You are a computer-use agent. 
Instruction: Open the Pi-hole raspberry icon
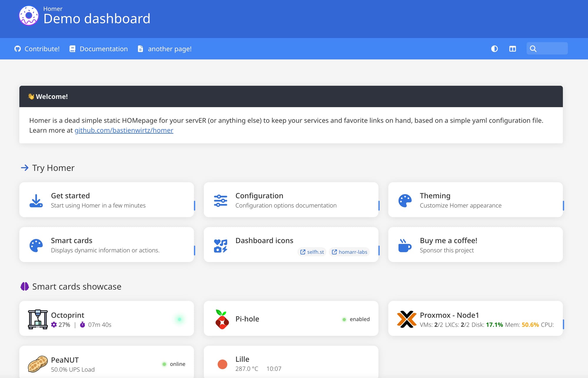click(222, 319)
